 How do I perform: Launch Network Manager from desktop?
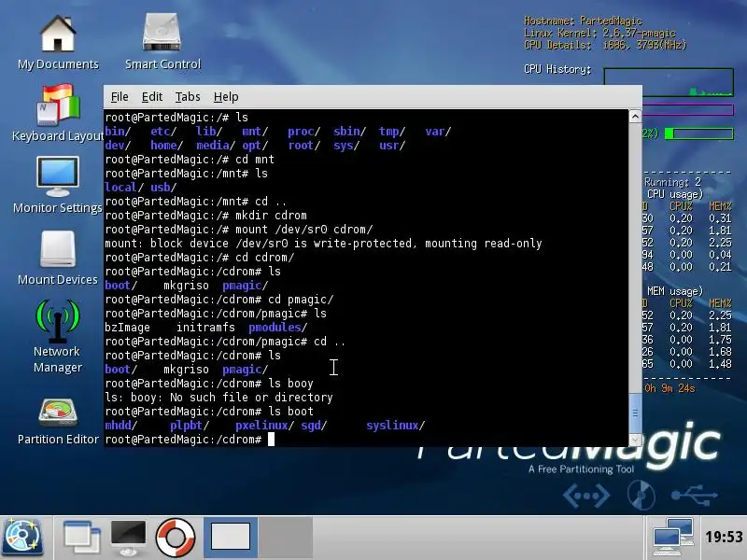(58, 336)
